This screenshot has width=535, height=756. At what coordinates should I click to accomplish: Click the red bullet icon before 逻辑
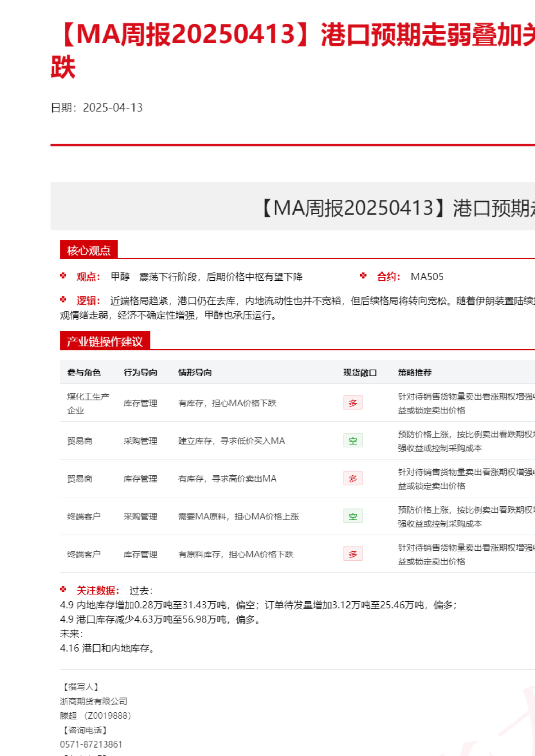tap(63, 300)
